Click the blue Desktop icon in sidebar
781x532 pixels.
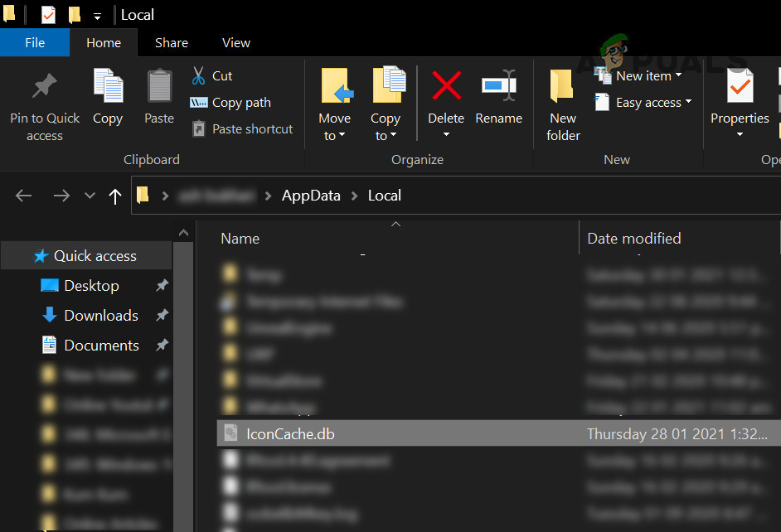point(49,285)
